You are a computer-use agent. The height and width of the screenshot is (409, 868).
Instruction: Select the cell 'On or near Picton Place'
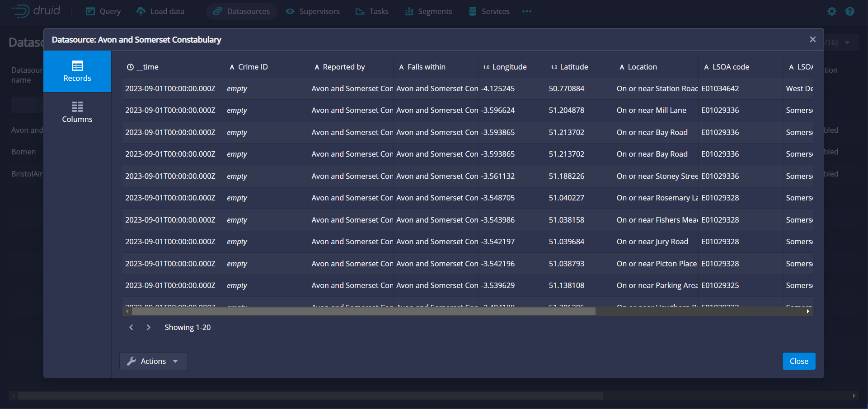656,264
